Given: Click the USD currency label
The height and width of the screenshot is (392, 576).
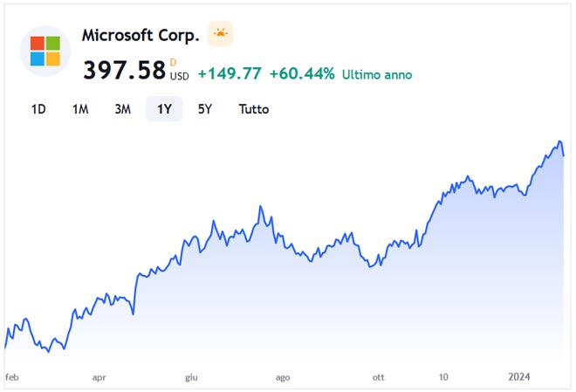Looking at the screenshot, I should point(179,76).
